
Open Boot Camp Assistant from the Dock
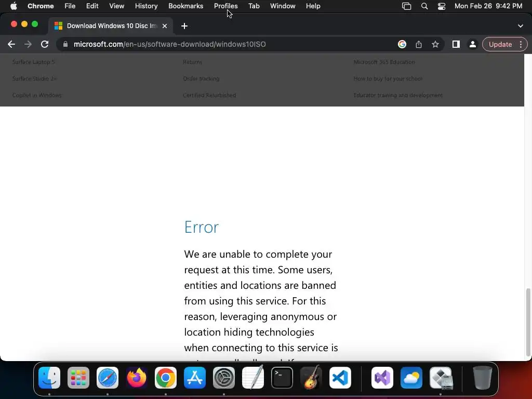pos(441,378)
